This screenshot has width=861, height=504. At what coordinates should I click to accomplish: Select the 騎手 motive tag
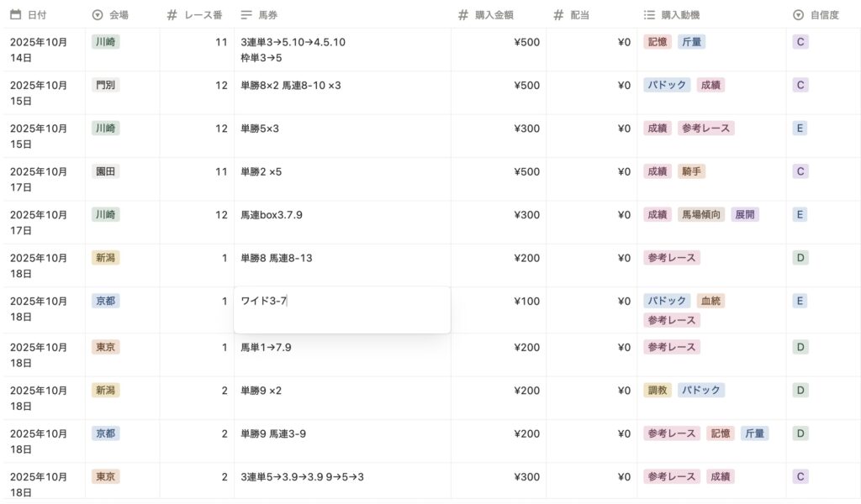coord(692,171)
